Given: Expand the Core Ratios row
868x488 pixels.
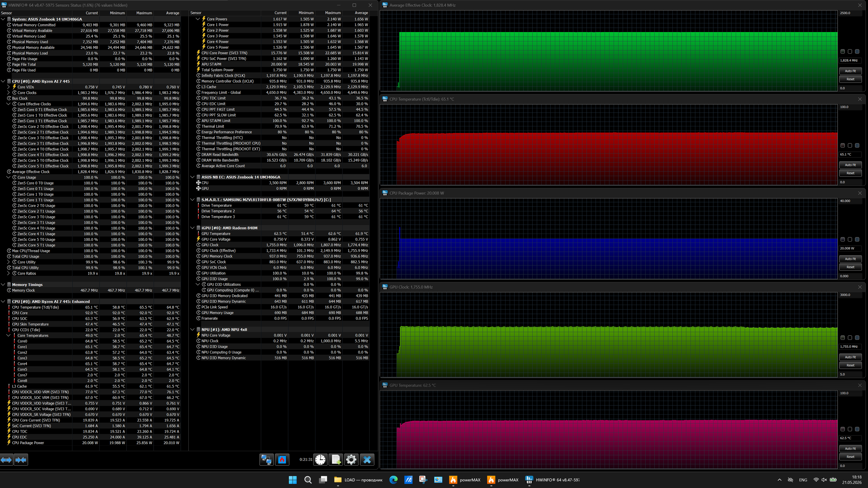Looking at the screenshot, I should tap(8, 273).
